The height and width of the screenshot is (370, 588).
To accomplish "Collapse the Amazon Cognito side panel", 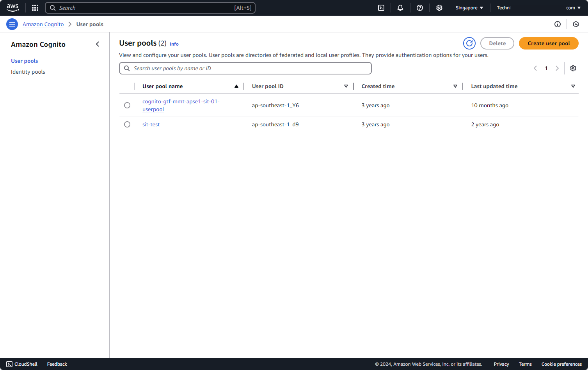I will coord(98,44).
